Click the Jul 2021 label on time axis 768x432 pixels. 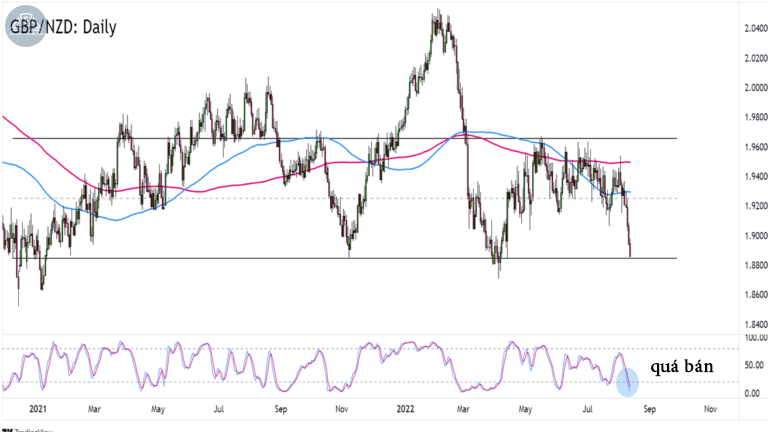pos(219,409)
